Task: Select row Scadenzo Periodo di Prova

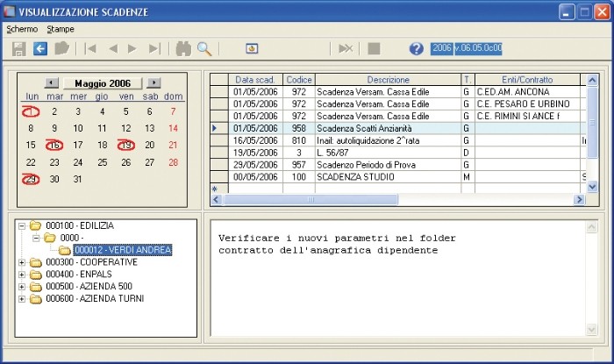Action: pos(398,165)
